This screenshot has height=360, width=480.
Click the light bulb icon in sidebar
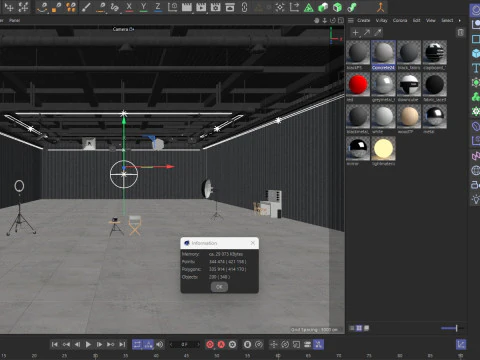coord(476,199)
